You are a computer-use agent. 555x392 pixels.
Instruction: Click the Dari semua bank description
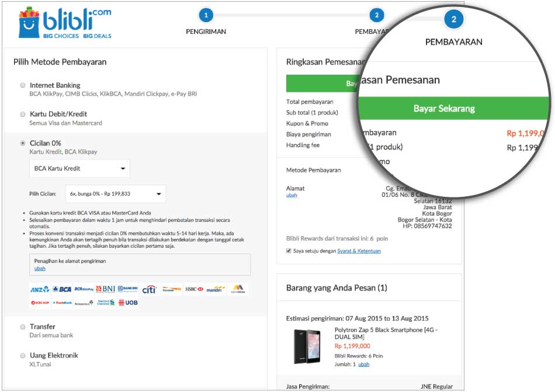[51, 335]
